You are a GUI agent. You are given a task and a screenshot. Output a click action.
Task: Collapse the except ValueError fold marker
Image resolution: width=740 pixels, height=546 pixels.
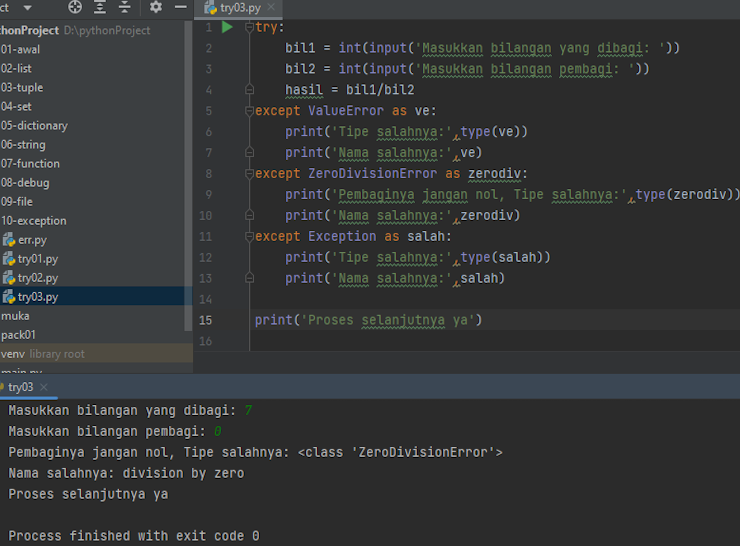click(x=249, y=111)
